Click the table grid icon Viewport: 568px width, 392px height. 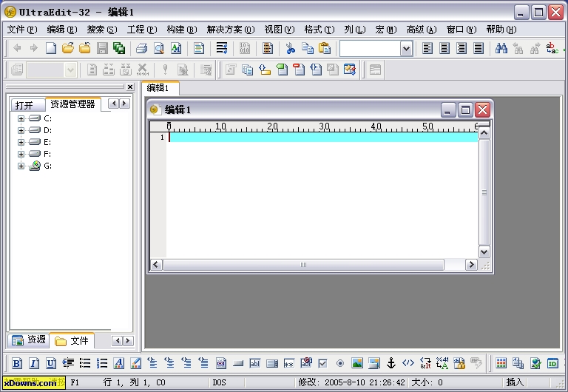(x=501, y=363)
